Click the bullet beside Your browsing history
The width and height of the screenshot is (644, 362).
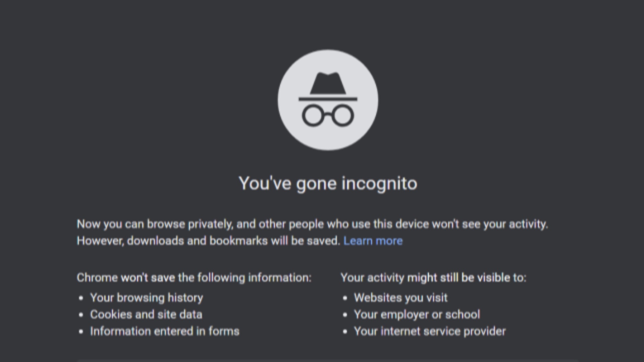pos(80,298)
